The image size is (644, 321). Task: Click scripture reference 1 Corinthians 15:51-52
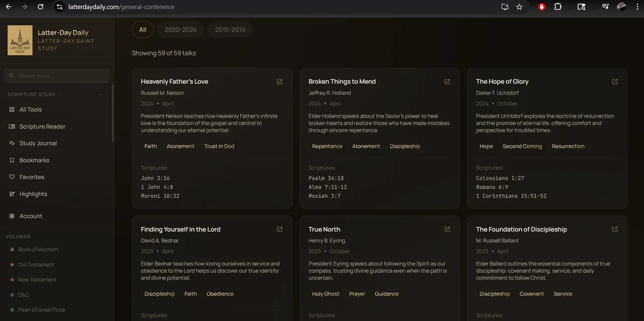click(x=511, y=196)
